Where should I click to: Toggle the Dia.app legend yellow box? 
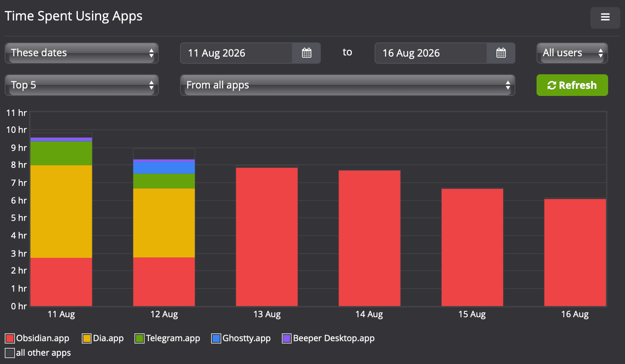pyautogui.click(x=86, y=338)
